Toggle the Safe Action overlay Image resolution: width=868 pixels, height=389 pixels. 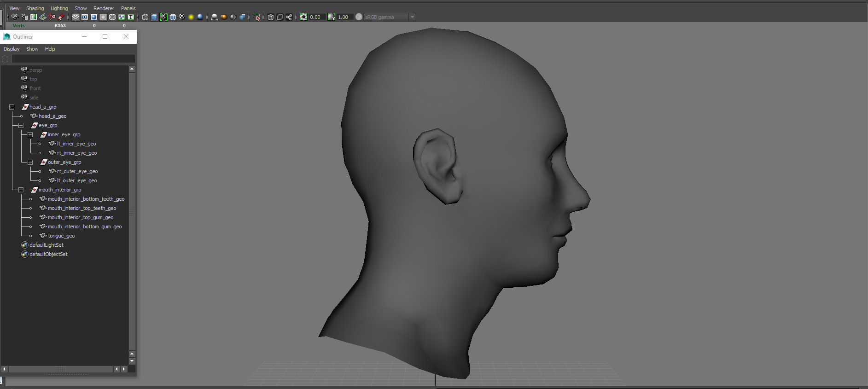(x=122, y=17)
